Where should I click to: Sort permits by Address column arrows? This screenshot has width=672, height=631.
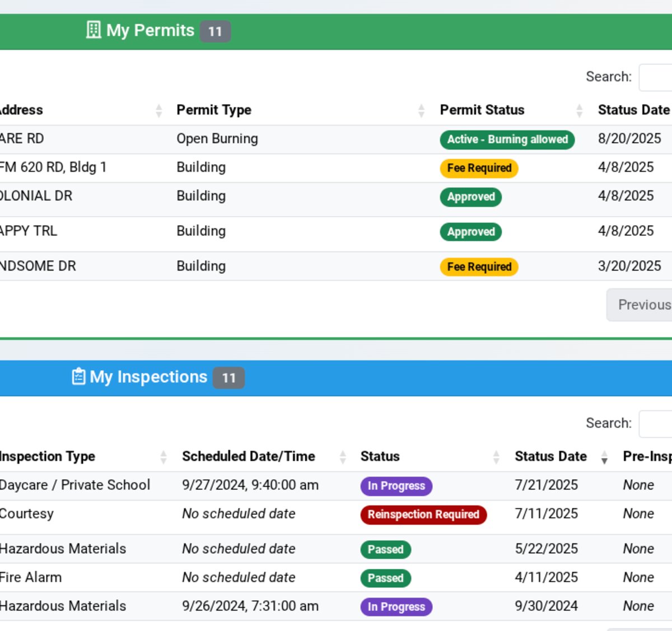(159, 111)
